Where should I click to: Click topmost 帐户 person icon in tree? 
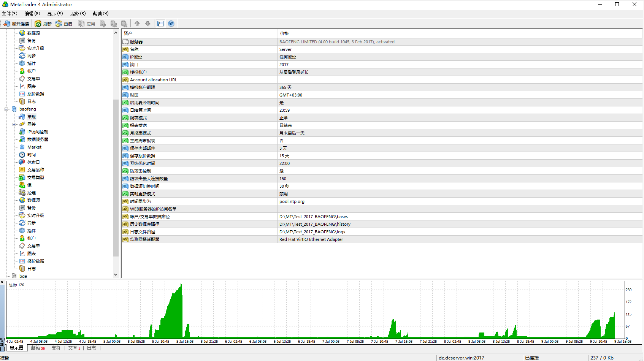point(22,71)
